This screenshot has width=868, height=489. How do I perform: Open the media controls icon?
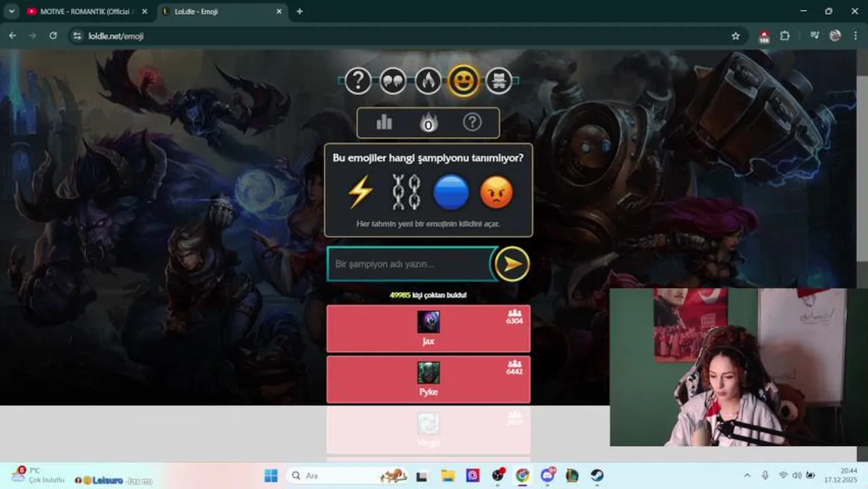click(815, 36)
